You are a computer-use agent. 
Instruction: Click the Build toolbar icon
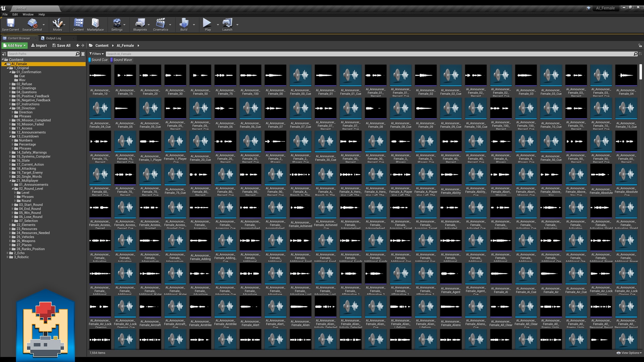[183, 23]
